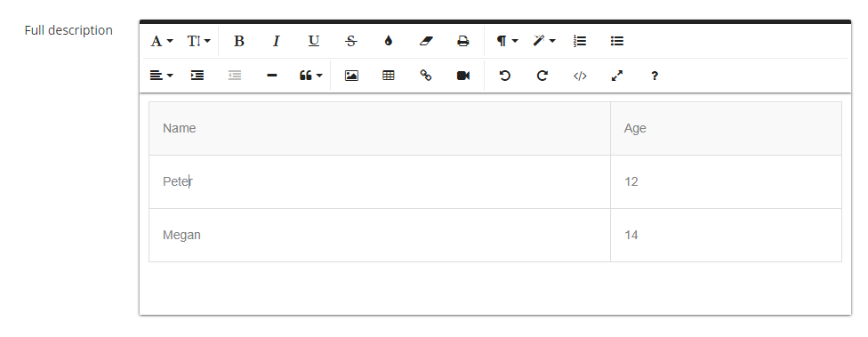Click the print icon

pos(462,41)
